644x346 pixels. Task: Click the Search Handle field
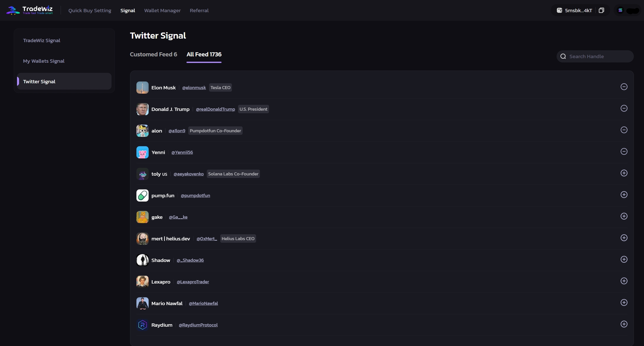tap(595, 56)
